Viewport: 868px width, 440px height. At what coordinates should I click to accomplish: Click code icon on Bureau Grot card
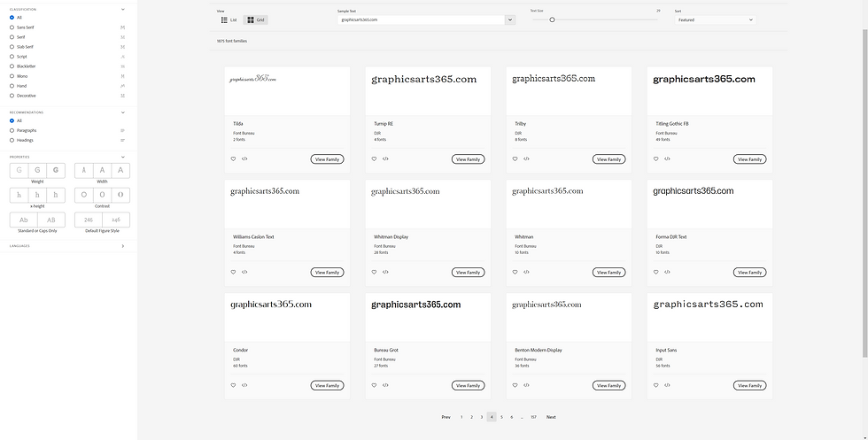click(385, 385)
